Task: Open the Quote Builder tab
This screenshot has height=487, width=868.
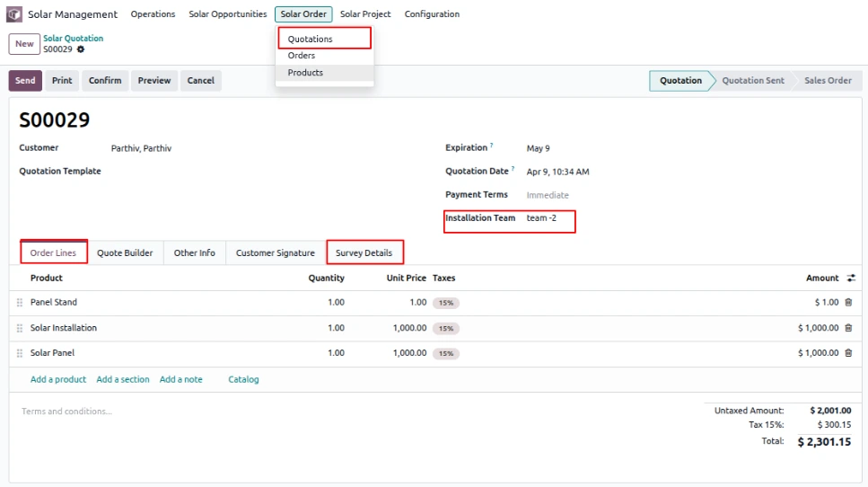Action: click(x=125, y=252)
